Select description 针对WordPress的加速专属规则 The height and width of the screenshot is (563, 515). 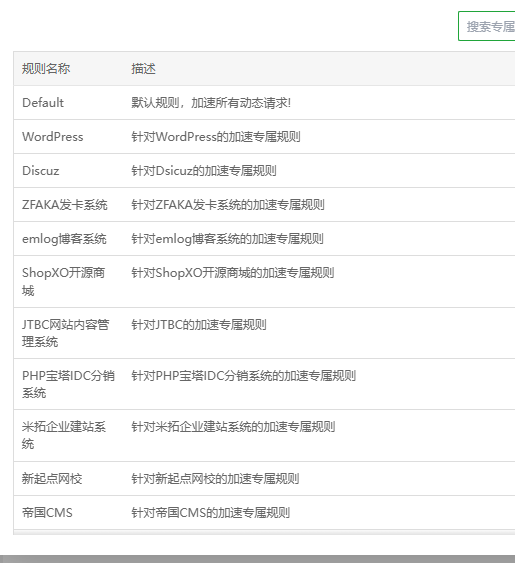(x=215, y=137)
